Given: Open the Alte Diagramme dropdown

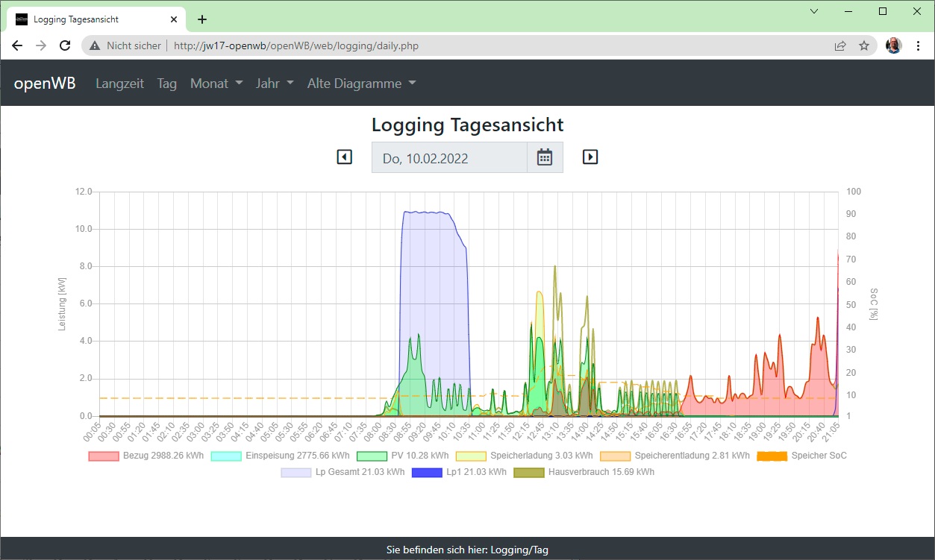Looking at the screenshot, I should [x=361, y=84].
